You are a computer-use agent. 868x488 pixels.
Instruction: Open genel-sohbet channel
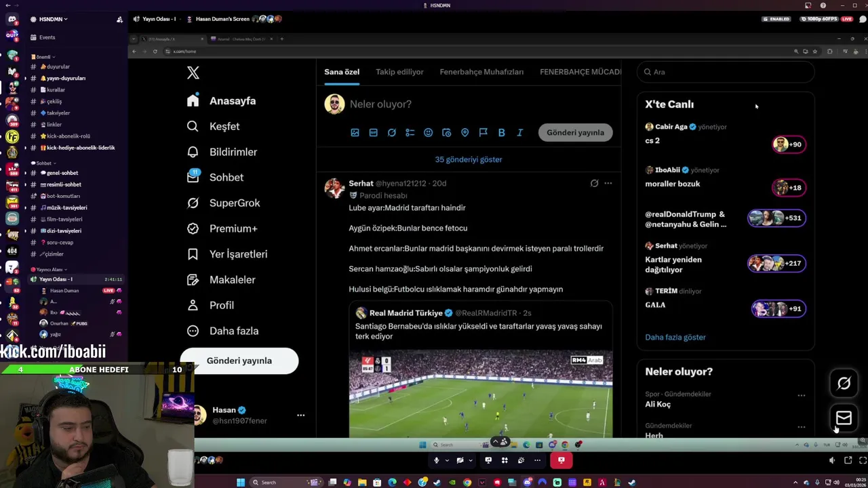point(62,173)
